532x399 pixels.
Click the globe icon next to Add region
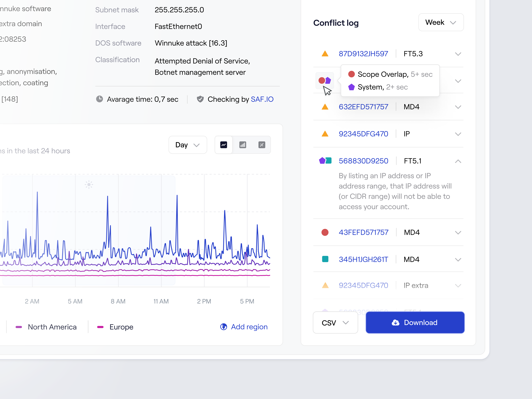click(223, 327)
